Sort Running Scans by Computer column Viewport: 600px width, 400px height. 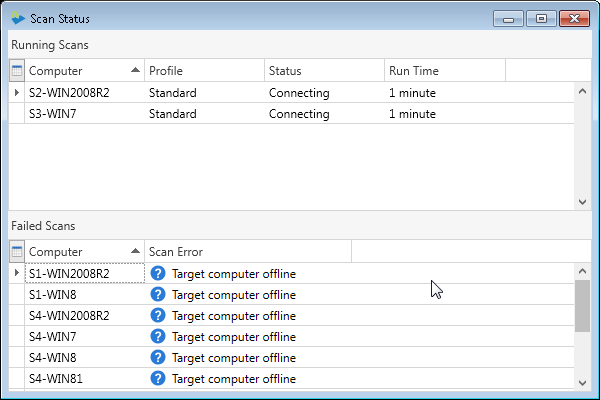coord(85,70)
